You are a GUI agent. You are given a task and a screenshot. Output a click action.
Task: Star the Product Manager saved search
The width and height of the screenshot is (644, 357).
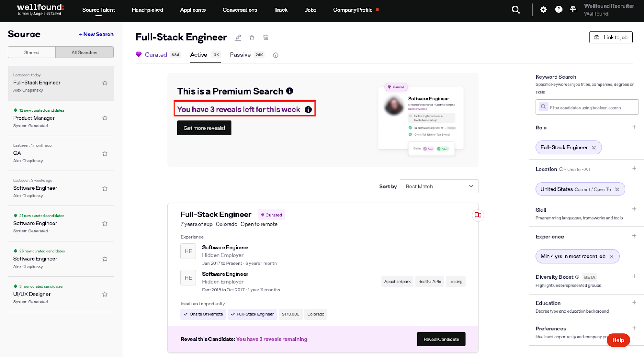(105, 118)
